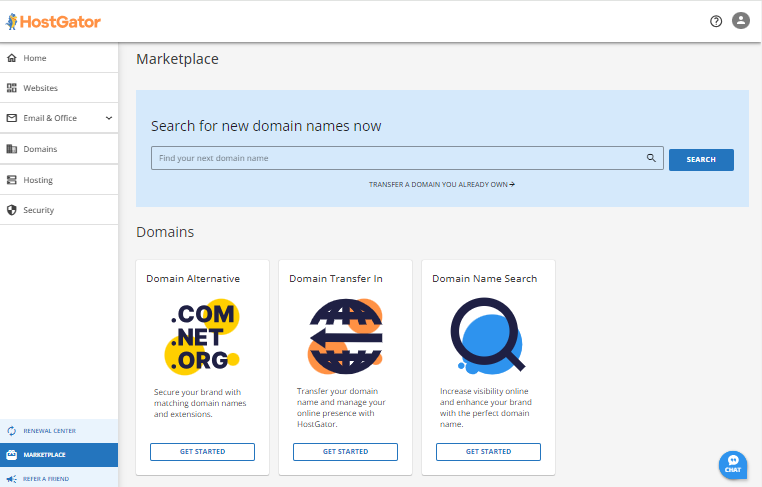Image resolution: width=762 pixels, height=487 pixels.
Task: Click 'Increase visibility online' description text
Action: [x=486, y=407]
